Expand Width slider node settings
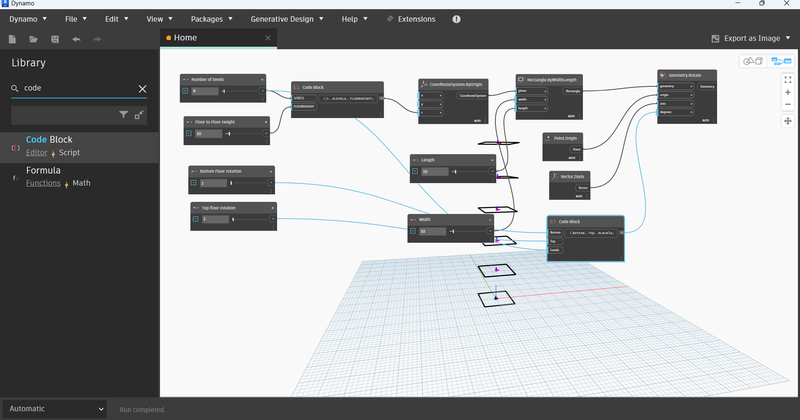 413,231
